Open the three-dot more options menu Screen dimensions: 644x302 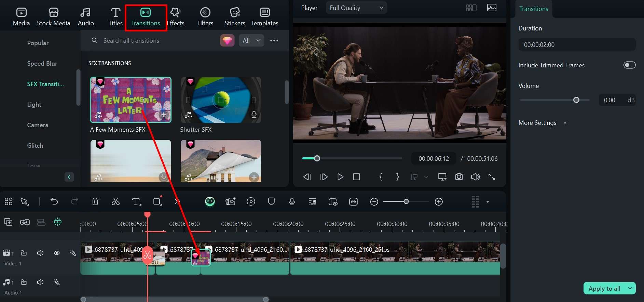[274, 40]
